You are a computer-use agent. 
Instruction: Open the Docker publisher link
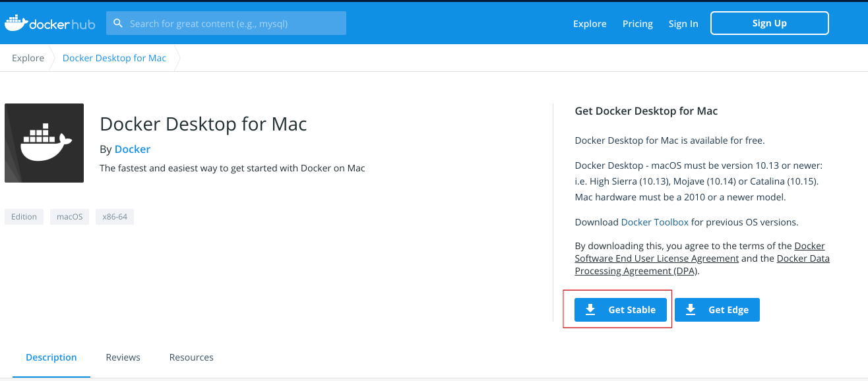(133, 149)
